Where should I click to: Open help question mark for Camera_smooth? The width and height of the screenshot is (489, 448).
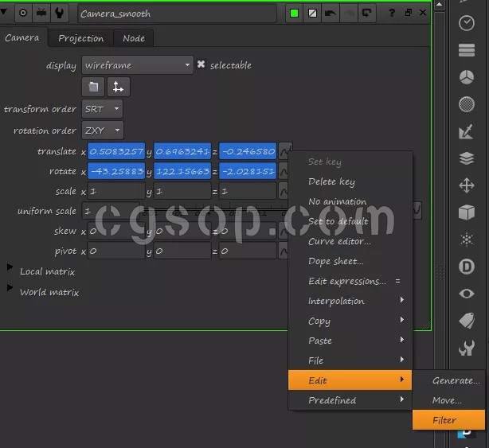(x=392, y=13)
